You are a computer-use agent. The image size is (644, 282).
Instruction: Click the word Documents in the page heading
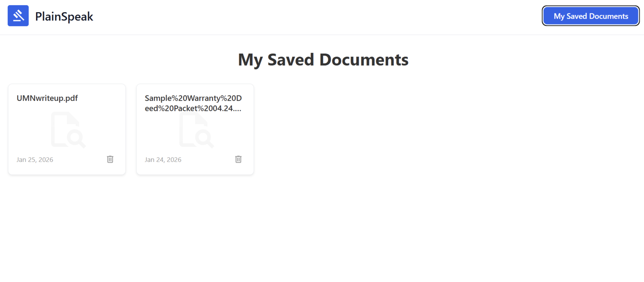tap(364, 60)
